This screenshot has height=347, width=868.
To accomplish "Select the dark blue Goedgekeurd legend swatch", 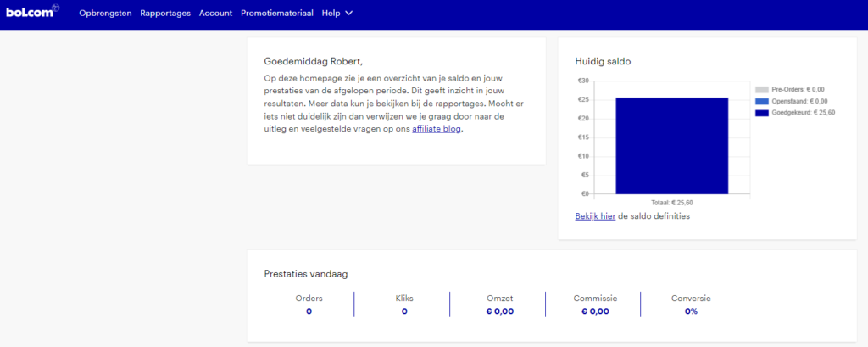I will point(761,113).
